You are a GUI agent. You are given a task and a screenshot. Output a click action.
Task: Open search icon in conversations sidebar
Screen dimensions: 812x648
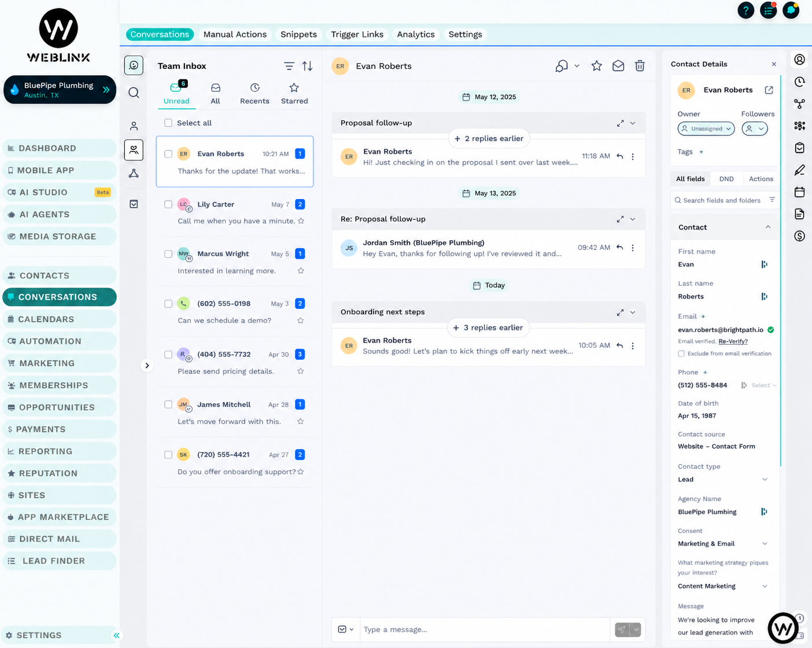coord(134,93)
